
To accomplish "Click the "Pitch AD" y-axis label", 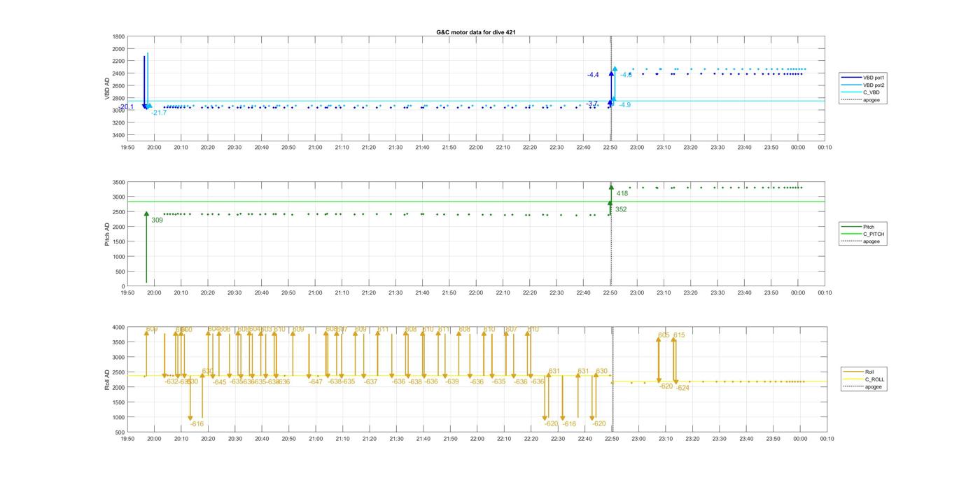I will [107, 234].
